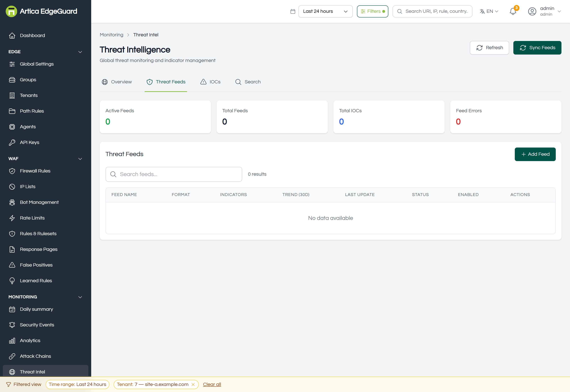This screenshot has height=392, width=570.
Task: Open Rules & Rulesets page
Action: (45, 234)
